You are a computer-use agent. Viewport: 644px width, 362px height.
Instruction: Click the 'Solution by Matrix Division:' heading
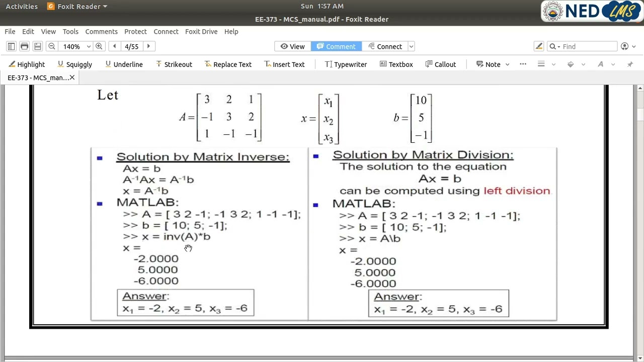click(x=423, y=155)
